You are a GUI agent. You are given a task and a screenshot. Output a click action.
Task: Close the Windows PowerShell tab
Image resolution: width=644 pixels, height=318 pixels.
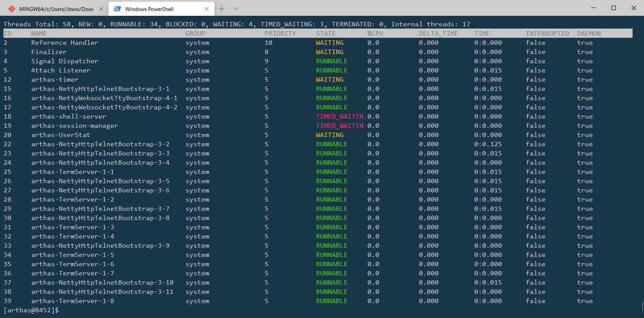click(x=207, y=9)
